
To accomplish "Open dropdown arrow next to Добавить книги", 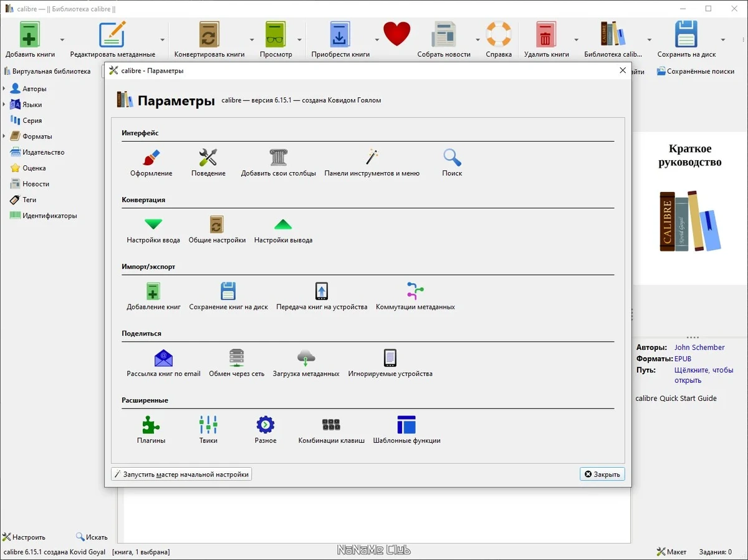I will pyautogui.click(x=62, y=39).
